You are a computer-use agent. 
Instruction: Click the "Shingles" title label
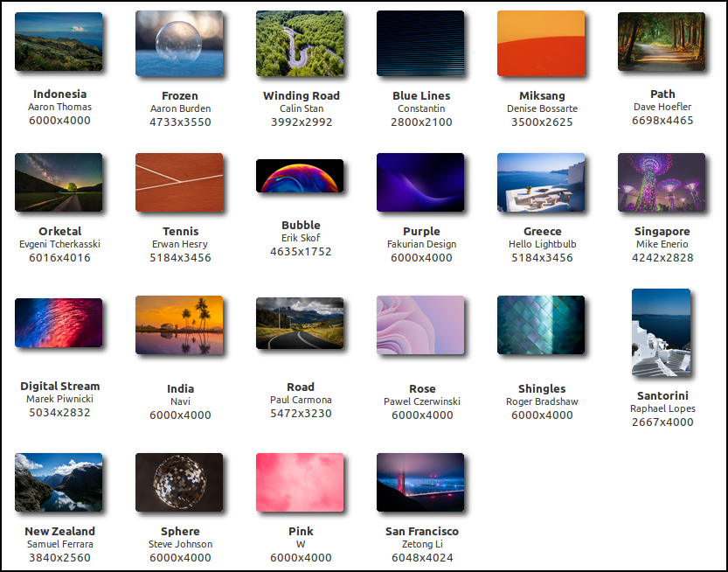pos(542,388)
